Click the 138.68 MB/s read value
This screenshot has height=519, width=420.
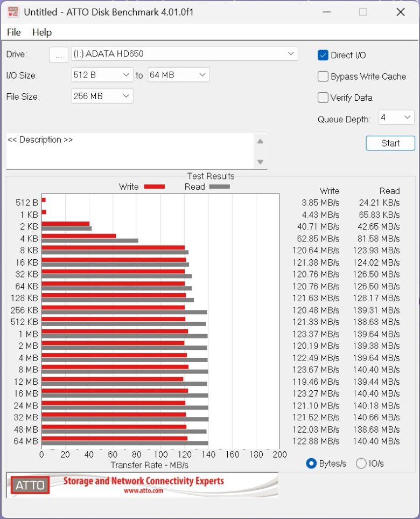click(x=376, y=430)
